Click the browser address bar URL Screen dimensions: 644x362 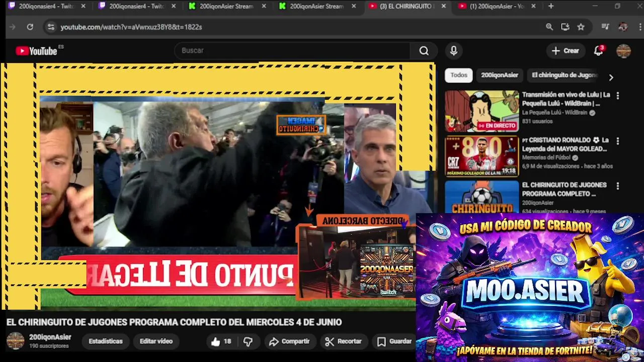coord(131,27)
